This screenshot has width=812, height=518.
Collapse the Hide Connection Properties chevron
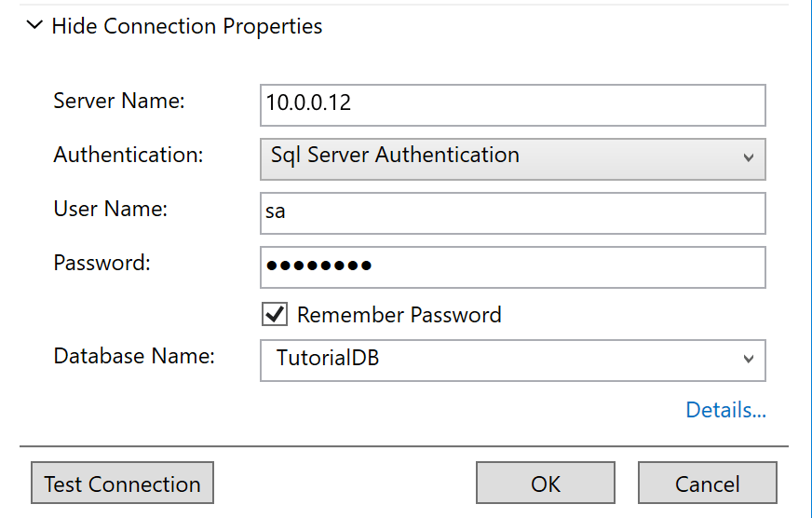coord(34,26)
